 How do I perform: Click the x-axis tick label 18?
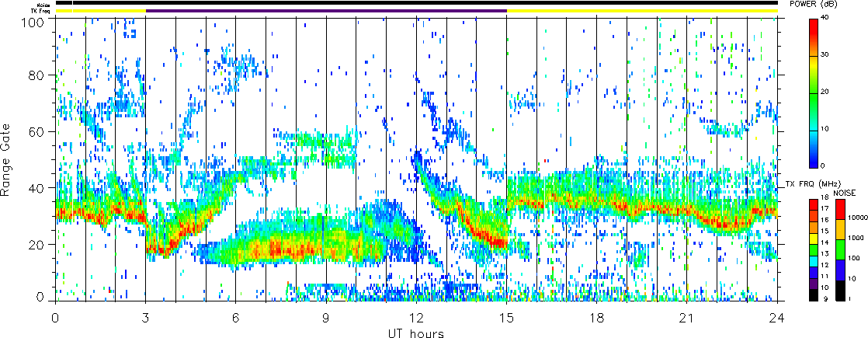tap(597, 318)
